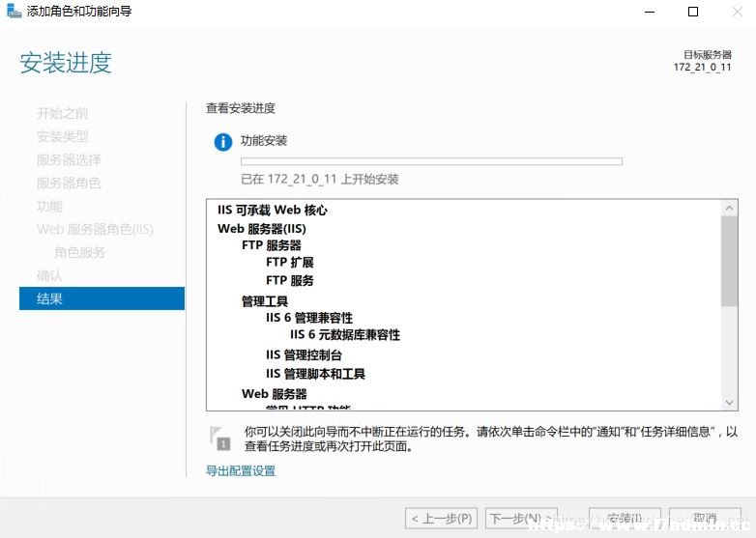Select IIS 管理控制台 in the feature list
The width and height of the screenshot is (756, 538).
click(304, 355)
